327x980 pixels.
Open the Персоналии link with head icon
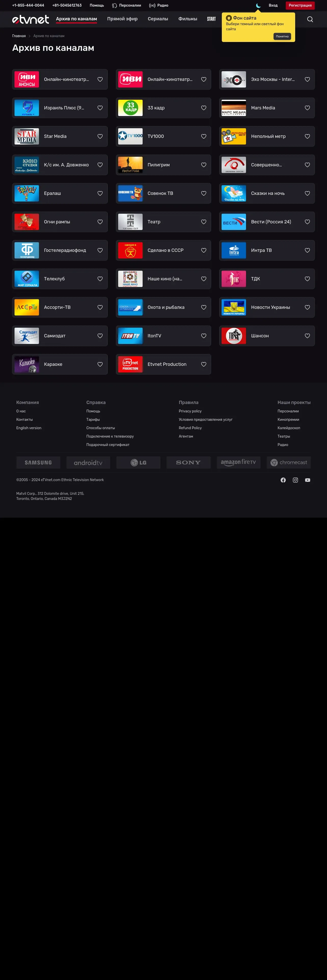coord(126,5)
